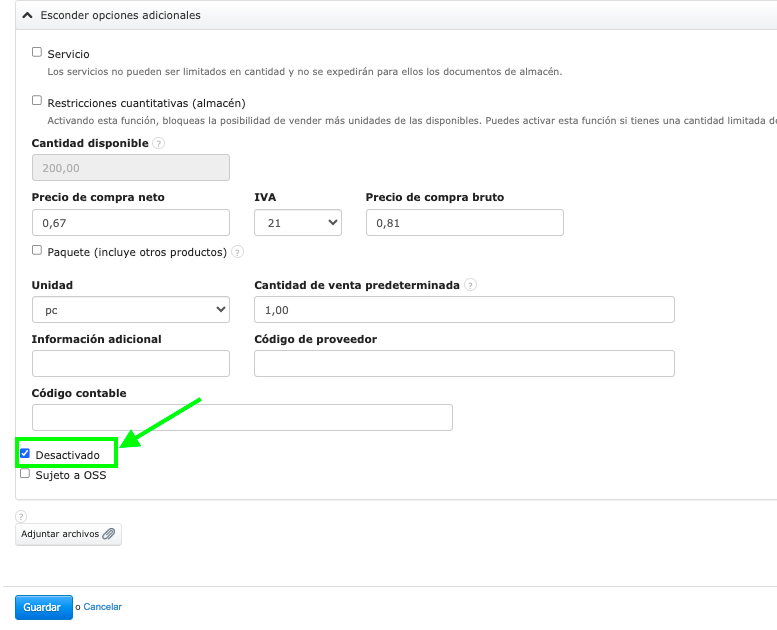Click the Cancelar link

(102, 607)
